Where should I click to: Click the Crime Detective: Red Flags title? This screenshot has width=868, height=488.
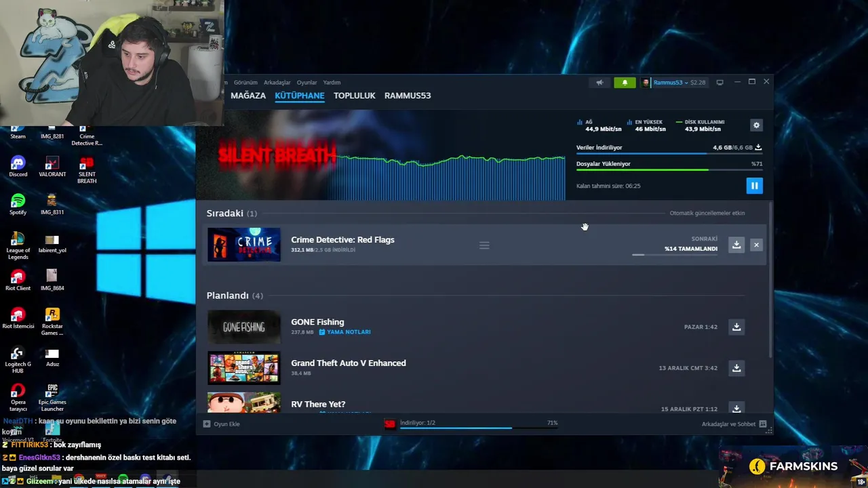coord(342,240)
